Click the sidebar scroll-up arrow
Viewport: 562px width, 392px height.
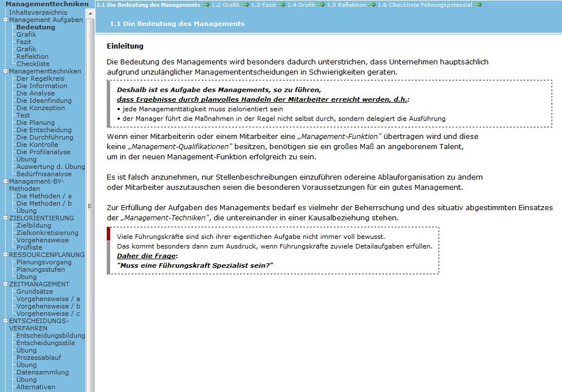[x=90, y=14]
